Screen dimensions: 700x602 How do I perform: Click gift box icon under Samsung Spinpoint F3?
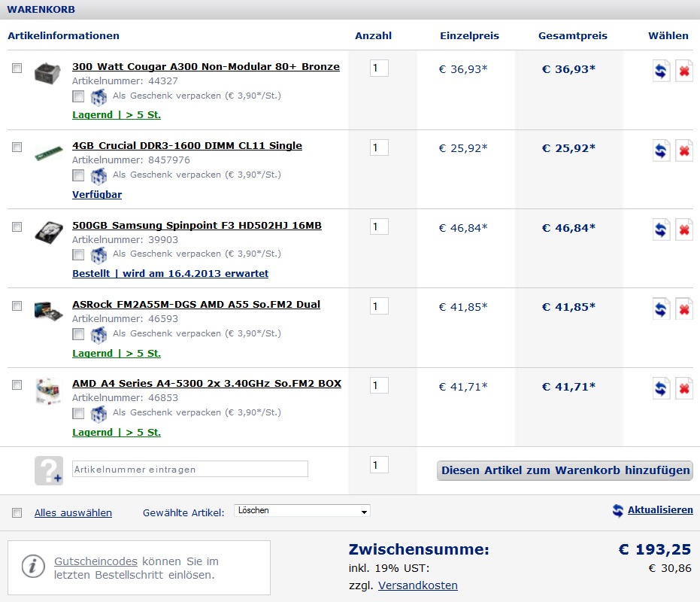[98, 255]
